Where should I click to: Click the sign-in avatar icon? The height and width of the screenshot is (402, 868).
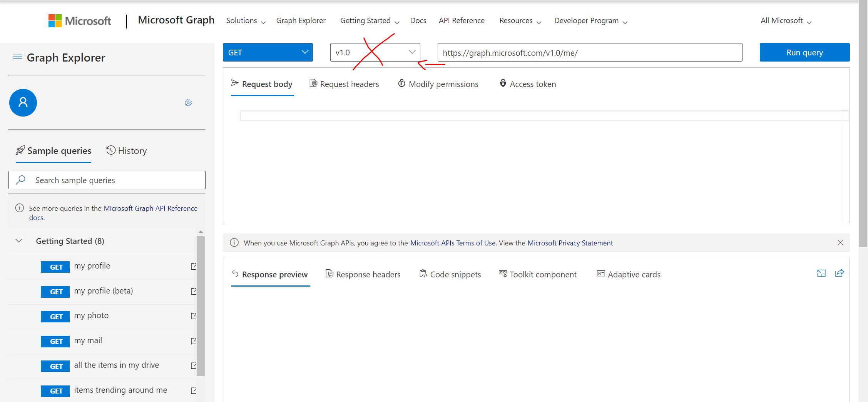tap(23, 102)
